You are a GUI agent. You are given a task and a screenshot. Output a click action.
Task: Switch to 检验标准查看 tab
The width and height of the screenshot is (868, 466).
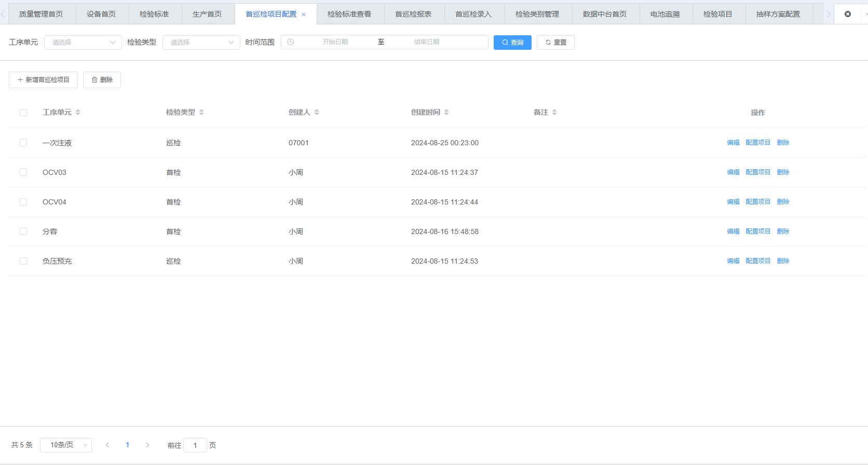pos(349,14)
